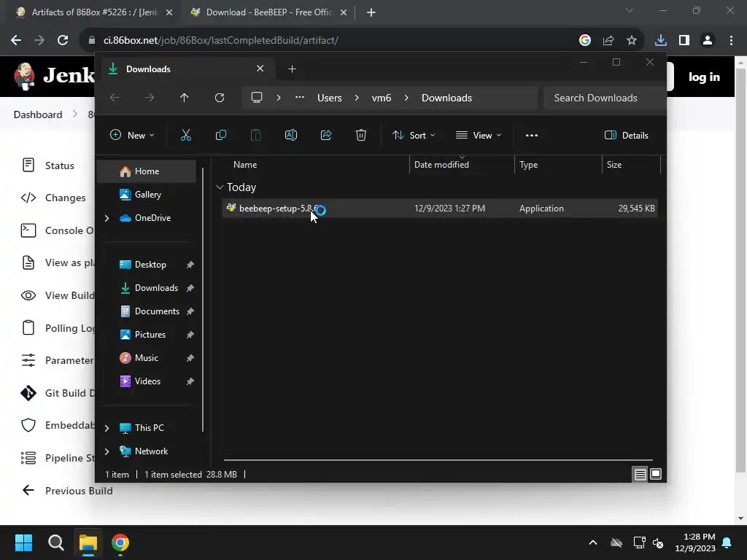The height and width of the screenshot is (560, 747).
Task: Click the Explorer forward navigation arrow
Action: pos(150,98)
